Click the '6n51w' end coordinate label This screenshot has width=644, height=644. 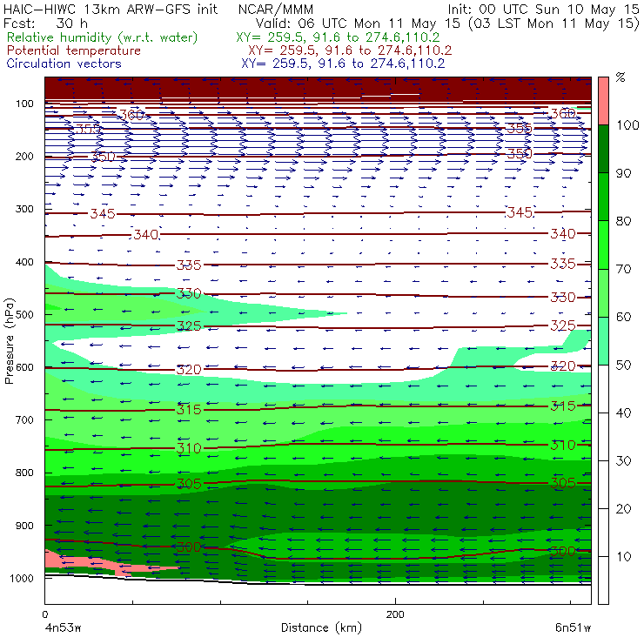coord(574,627)
